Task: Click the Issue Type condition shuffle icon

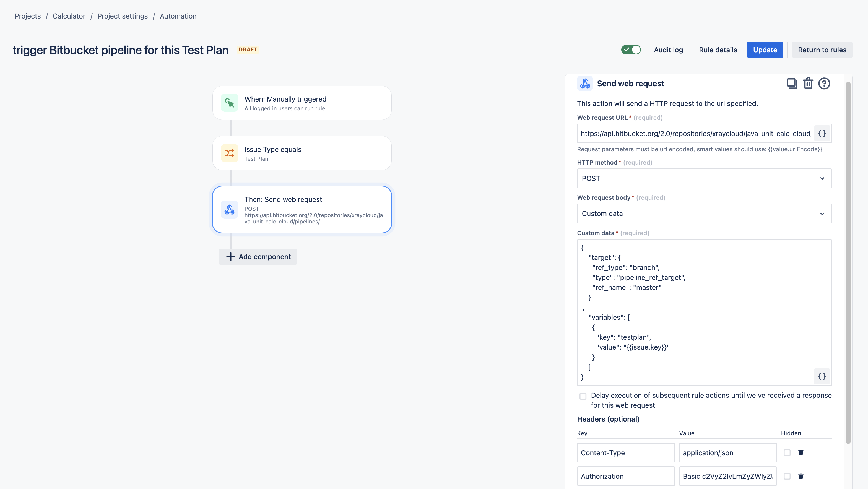Action: coord(230,153)
